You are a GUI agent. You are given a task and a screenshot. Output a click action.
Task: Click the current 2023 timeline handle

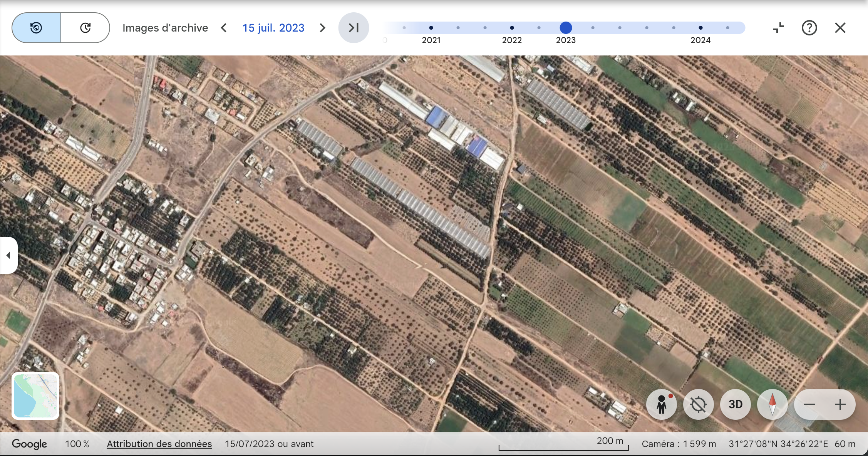[566, 28]
